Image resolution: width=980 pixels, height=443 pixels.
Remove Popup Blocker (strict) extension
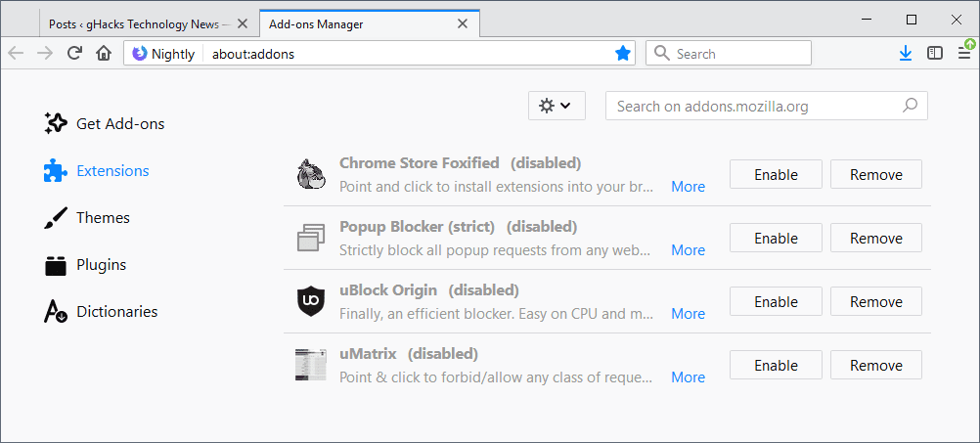pyautogui.click(x=875, y=238)
